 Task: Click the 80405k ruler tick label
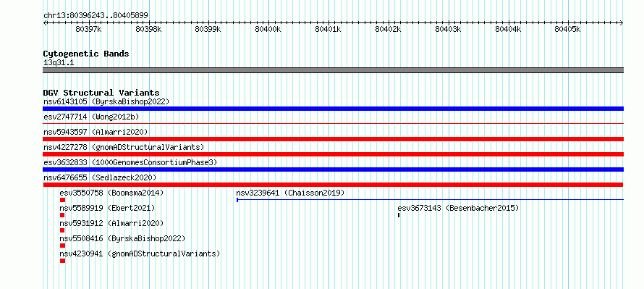(x=567, y=29)
